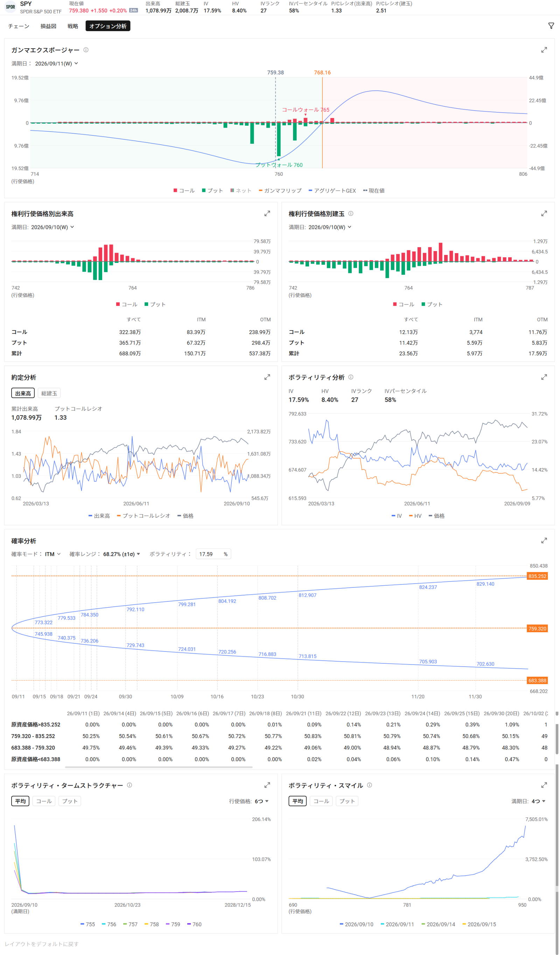Image resolution: width=560 pixels, height=955 pixels.
Task: Expand the 約定分析 panel
Action: pos(267,377)
